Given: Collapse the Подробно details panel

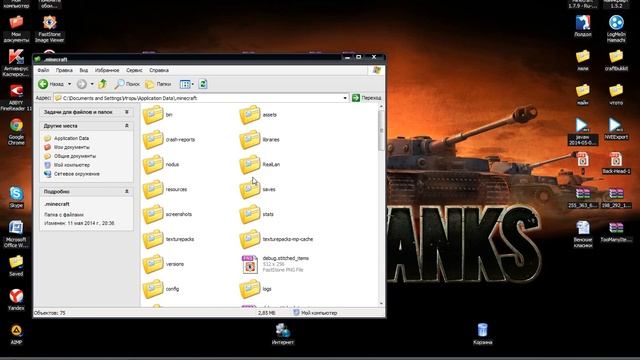Looking at the screenshot, I should [x=127, y=191].
